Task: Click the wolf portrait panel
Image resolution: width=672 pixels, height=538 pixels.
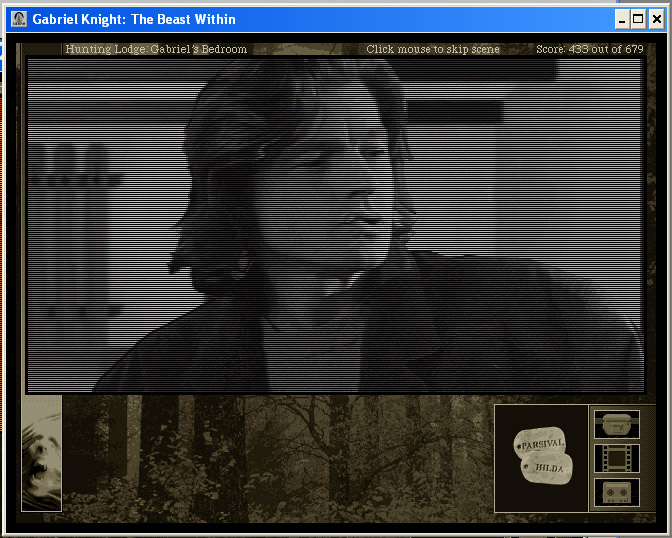Action: point(42,453)
